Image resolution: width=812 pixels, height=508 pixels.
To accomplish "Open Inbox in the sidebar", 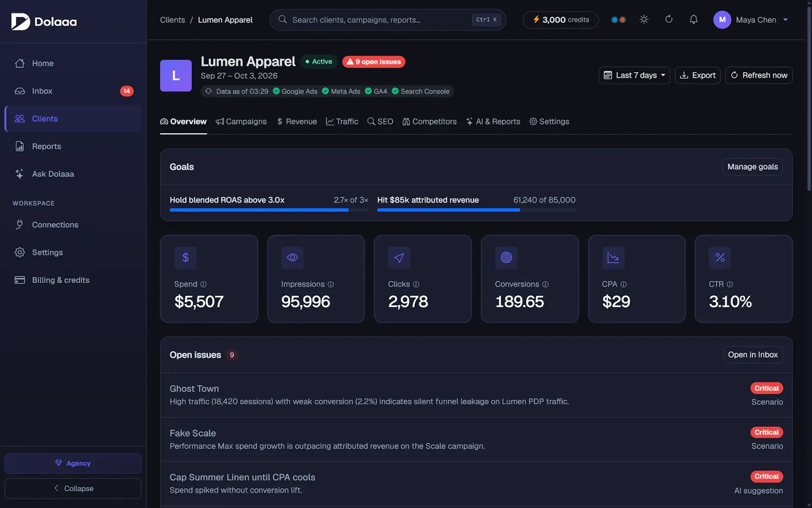I will pyautogui.click(x=73, y=91).
